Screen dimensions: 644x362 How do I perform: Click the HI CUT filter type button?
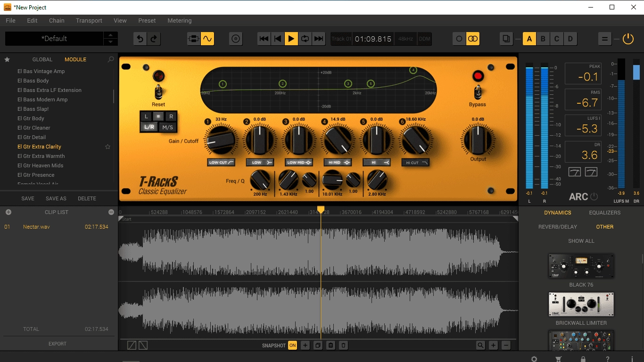[415, 163]
